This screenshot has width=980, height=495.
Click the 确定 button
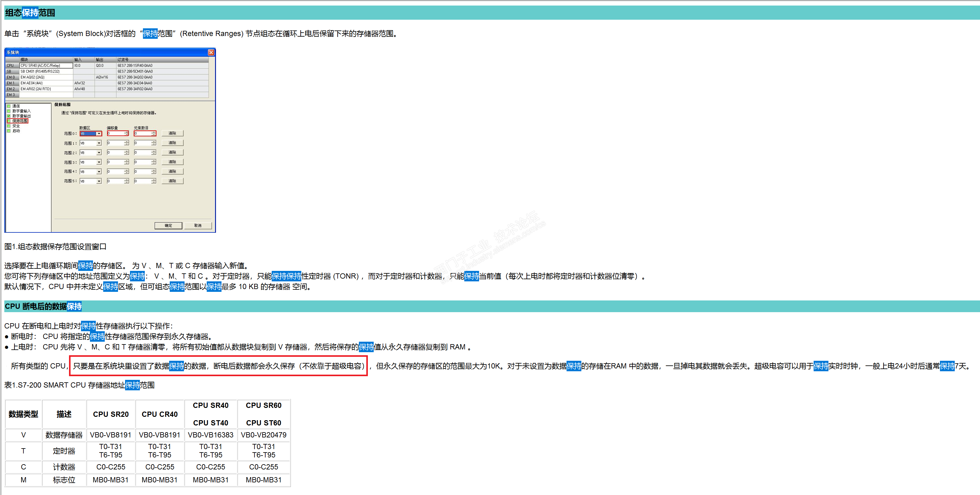point(168,225)
